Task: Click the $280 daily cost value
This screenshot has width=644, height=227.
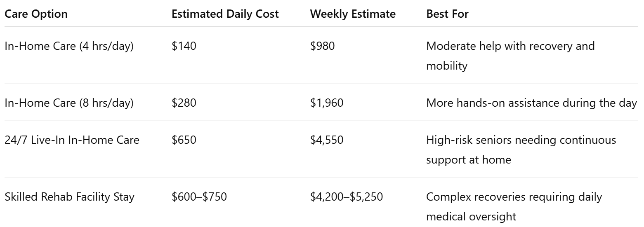Action: tap(184, 103)
